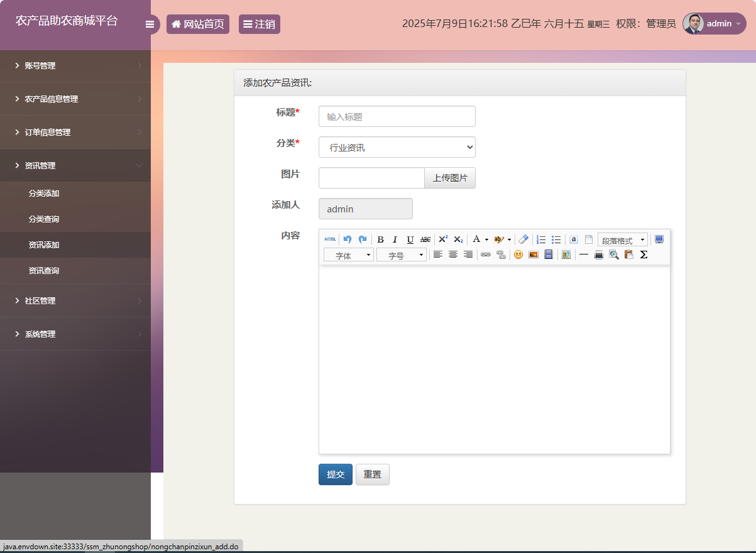Click the HTML source view icon
Viewport: 756px width, 553px height.
click(330, 239)
